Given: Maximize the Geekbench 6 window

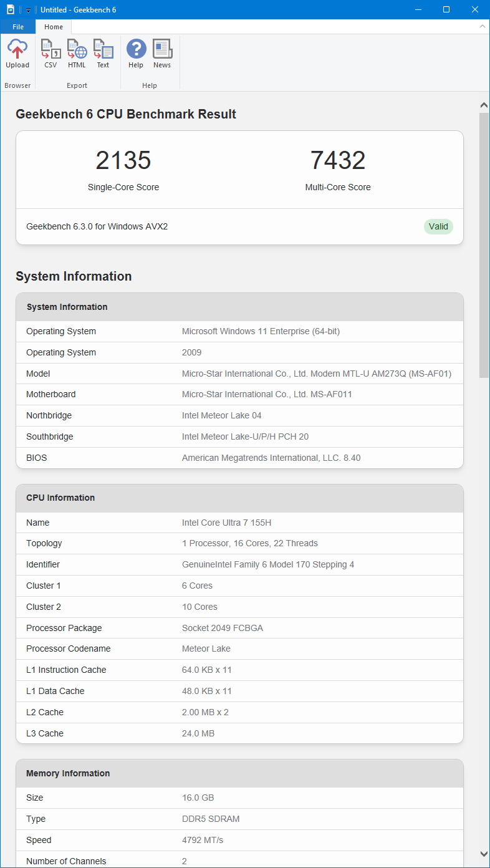Looking at the screenshot, I should point(446,9).
